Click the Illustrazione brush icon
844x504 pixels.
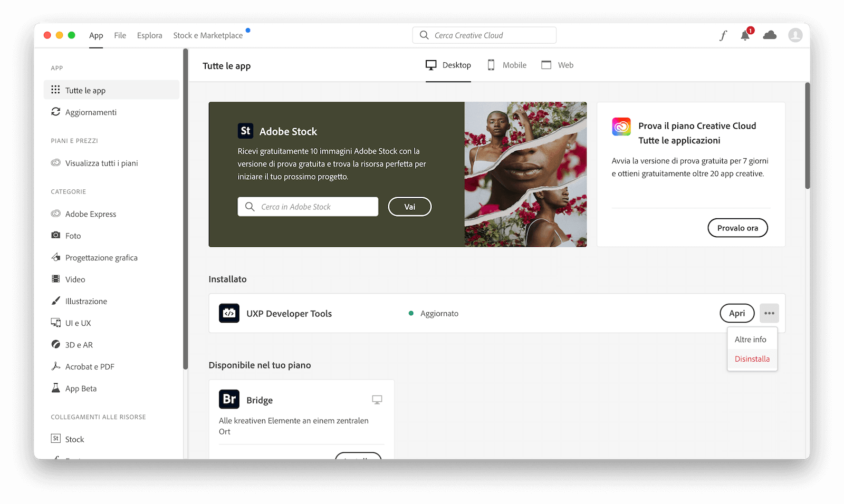pos(55,301)
